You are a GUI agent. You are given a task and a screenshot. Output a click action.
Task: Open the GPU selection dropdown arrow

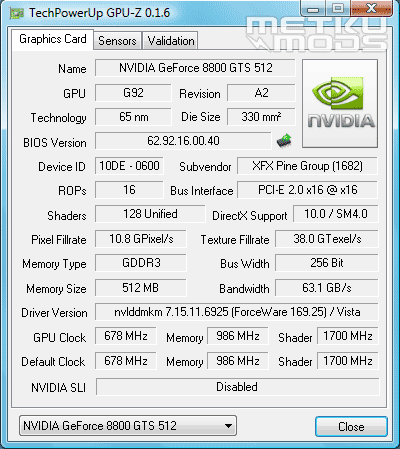click(228, 426)
